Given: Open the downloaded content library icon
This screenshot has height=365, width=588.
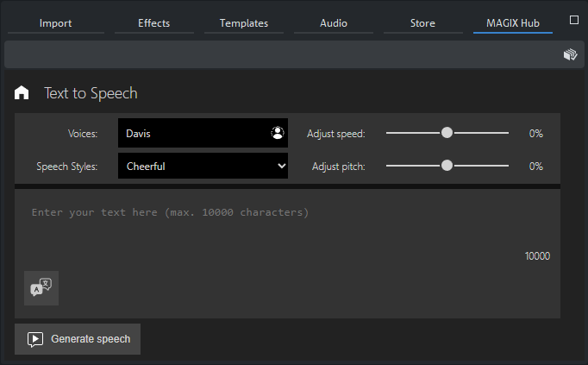Looking at the screenshot, I should click(x=570, y=54).
